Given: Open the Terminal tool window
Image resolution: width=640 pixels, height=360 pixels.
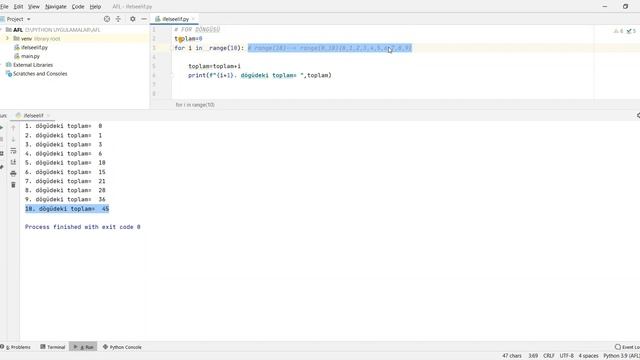Looking at the screenshot, I should pos(53,347).
